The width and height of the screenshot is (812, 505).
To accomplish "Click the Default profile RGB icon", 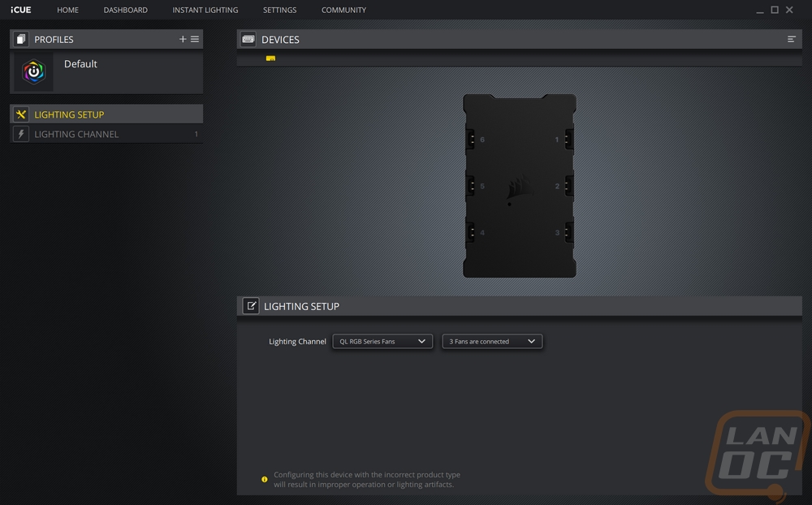I will [x=33, y=72].
